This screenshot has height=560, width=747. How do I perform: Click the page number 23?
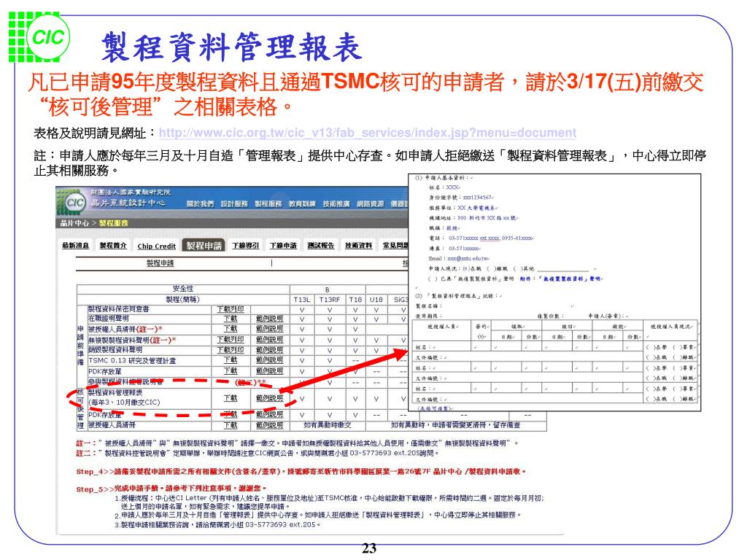tap(369, 548)
